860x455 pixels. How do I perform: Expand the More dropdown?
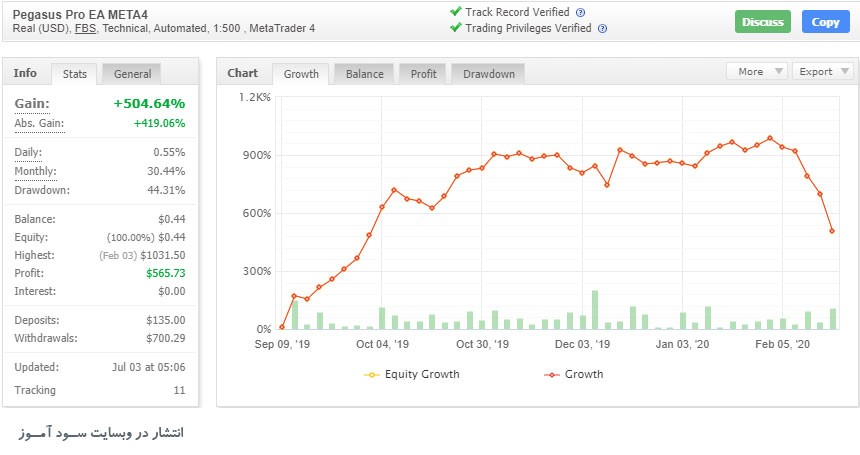pyautogui.click(x=757, y=71)
